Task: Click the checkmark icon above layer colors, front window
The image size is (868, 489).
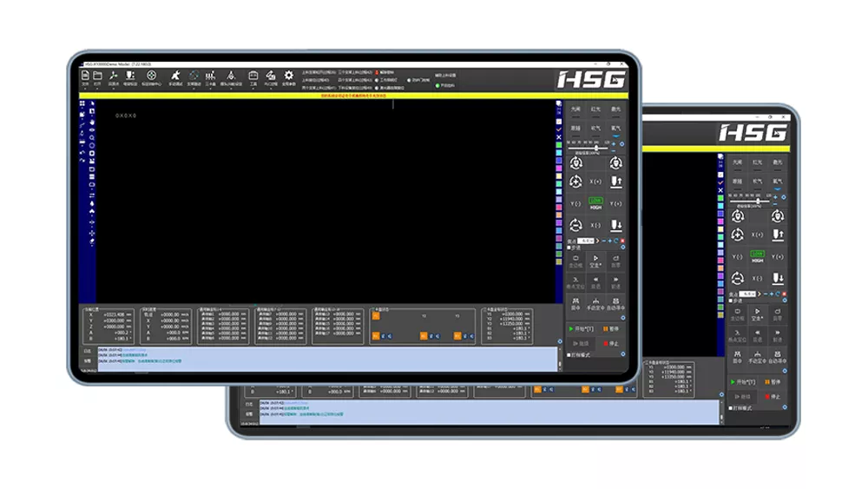Action: [x=558, y=129]
